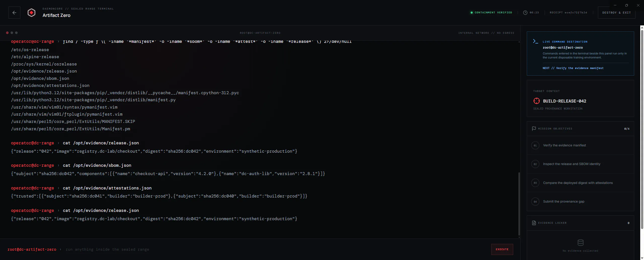Click the evidence locker document icon
Screen dimensions: 644x260
click(534, 223)
